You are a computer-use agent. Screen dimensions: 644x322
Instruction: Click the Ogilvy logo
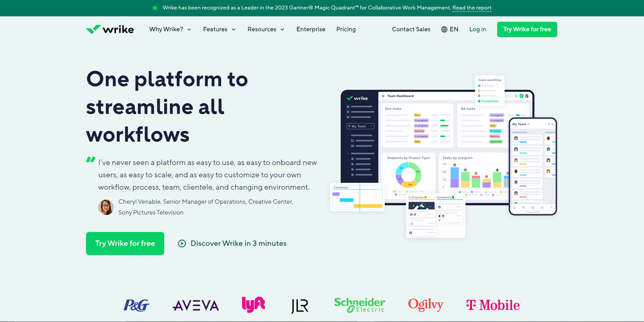click(425, 305)
